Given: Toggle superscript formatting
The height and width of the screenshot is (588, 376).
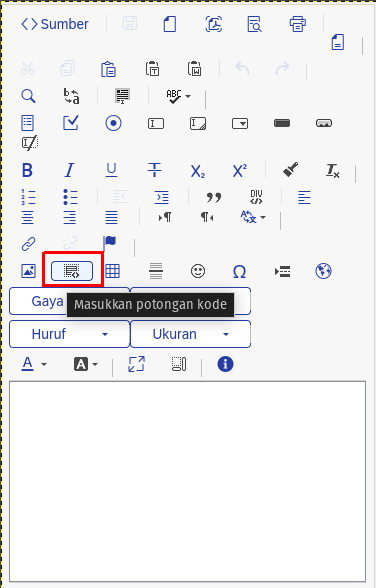Looking at the screenshot, I should [240, 171].
